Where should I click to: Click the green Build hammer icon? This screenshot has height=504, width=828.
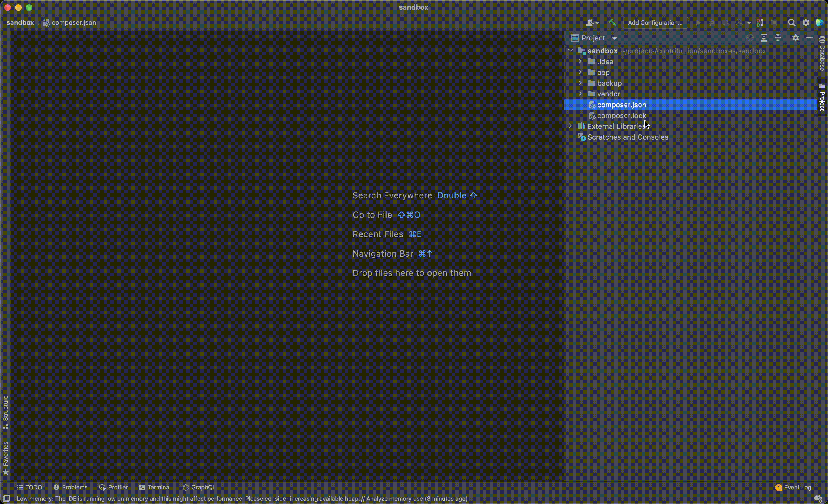[612, 23]
